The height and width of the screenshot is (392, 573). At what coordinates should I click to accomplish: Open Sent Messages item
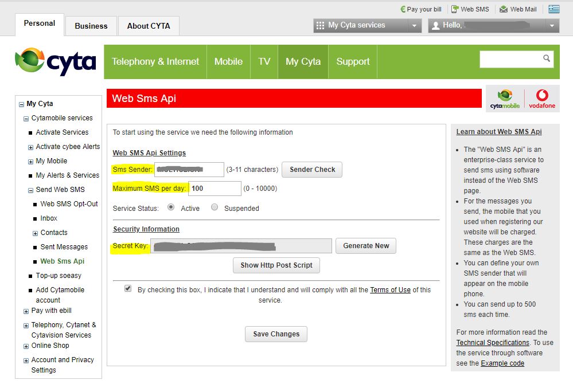[64, 247]
